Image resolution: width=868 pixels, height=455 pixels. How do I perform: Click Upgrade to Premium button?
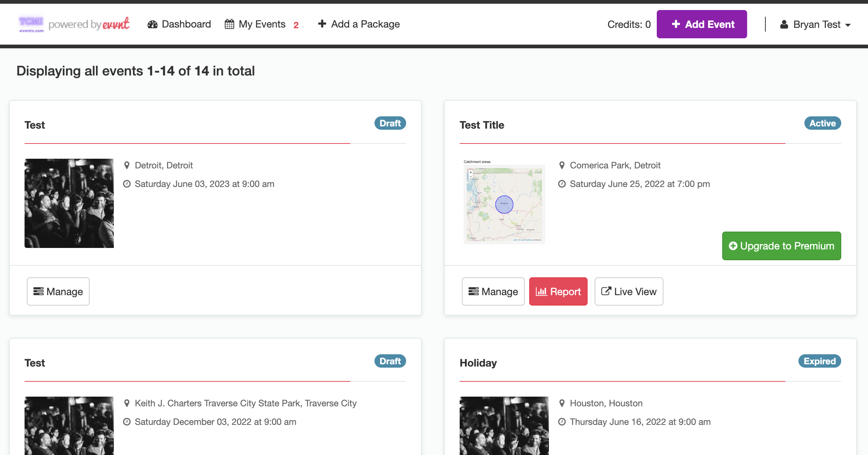[782, 246]
